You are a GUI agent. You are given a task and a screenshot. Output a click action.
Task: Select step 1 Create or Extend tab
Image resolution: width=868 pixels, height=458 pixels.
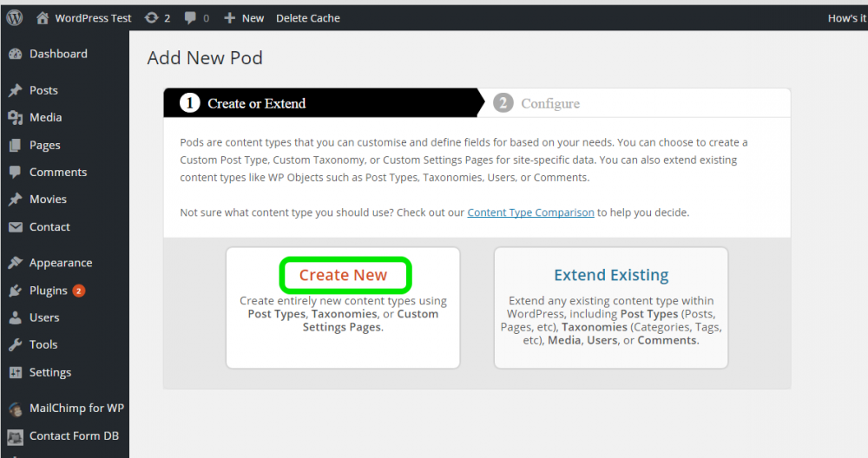(x=324, y=103)
